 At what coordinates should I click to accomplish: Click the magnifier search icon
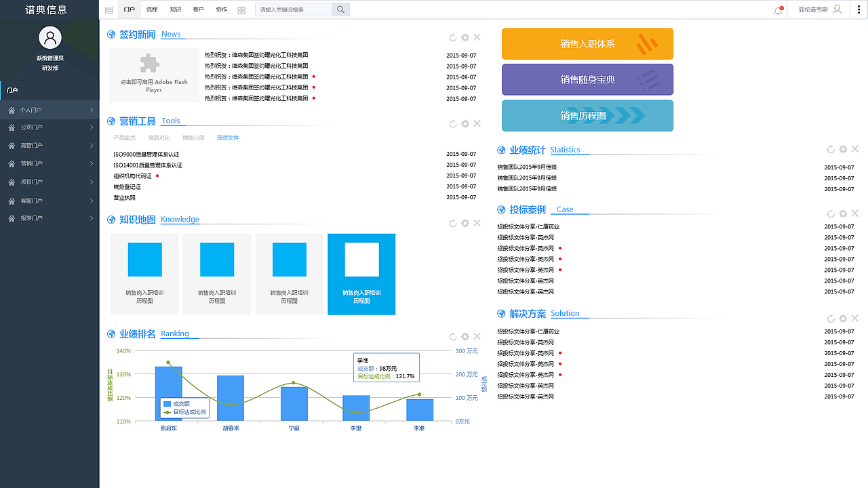(341, 9)
